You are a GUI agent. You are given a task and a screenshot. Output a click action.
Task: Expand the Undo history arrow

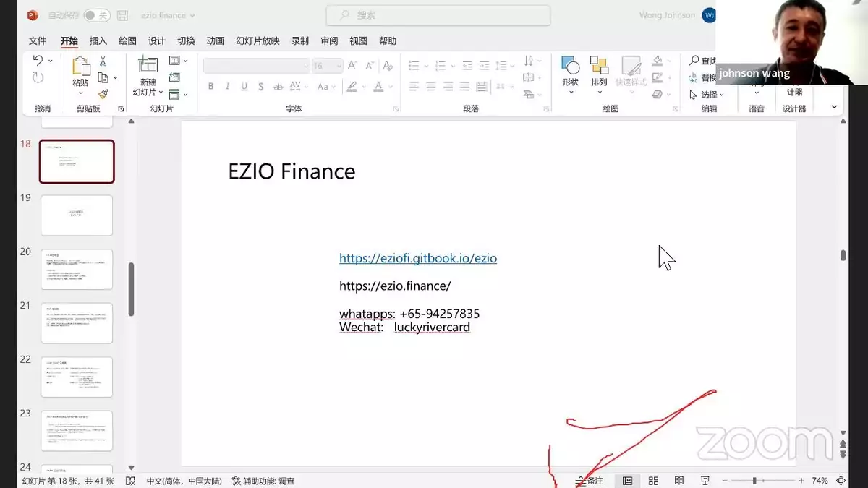point(50,61)
